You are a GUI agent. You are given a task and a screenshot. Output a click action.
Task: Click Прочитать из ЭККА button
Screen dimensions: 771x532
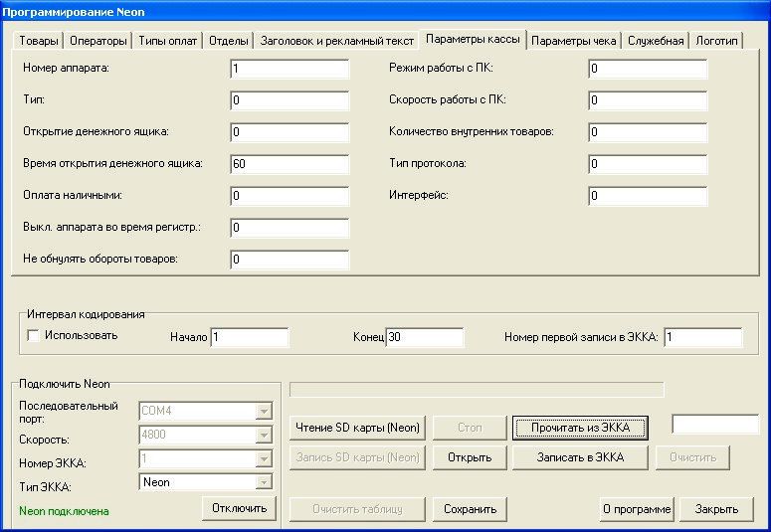(x=580, y=428)
